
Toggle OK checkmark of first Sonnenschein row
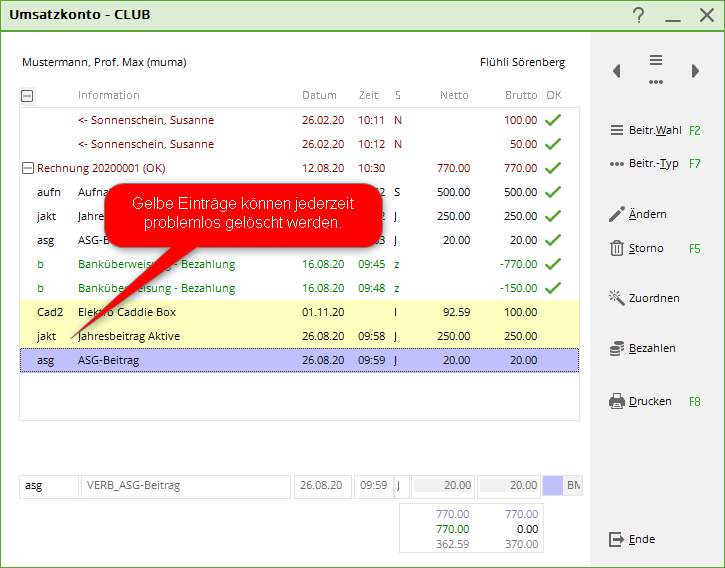553,120
